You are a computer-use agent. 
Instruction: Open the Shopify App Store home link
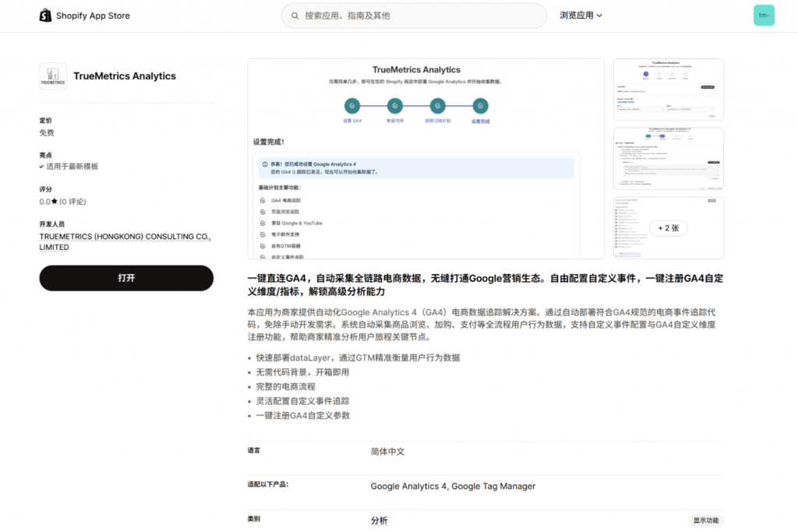[84, 16]
